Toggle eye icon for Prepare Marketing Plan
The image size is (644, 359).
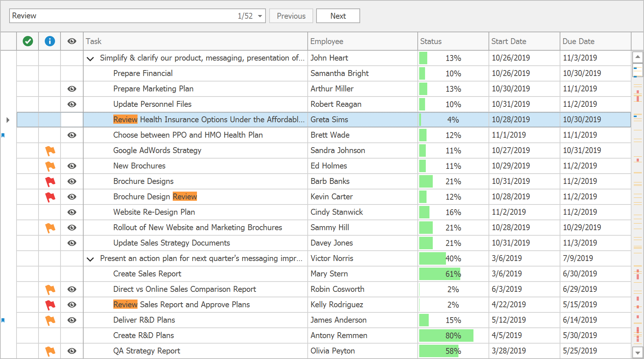click(72, 89)
